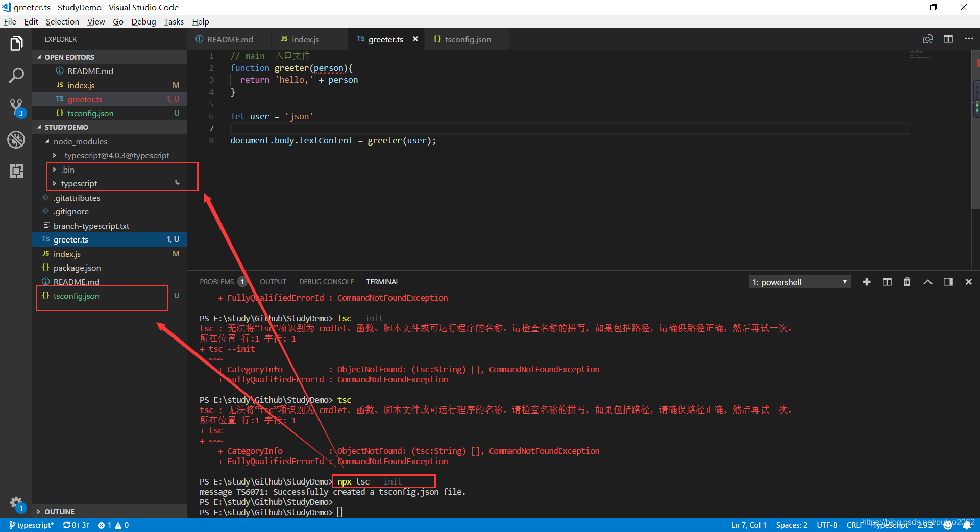This screenshot has height=532, width=980.
Task: Open package.json in explorer
Action: 110,268
